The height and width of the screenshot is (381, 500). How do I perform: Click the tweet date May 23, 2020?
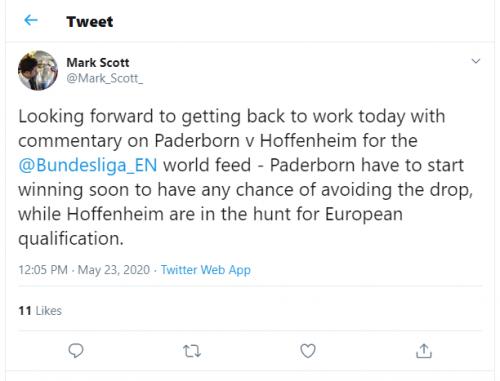tap(114, 270)
